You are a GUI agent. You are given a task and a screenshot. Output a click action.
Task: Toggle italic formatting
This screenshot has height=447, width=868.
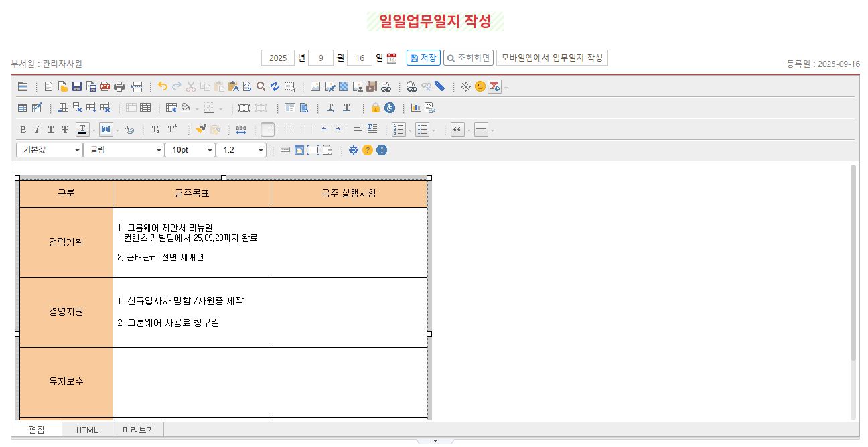click(x=37, y=130)
